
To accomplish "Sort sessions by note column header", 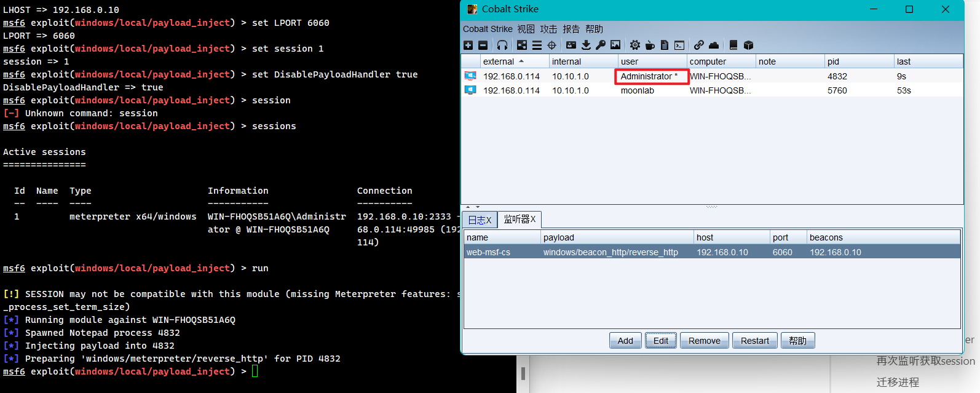I will (x=790, y=62).
